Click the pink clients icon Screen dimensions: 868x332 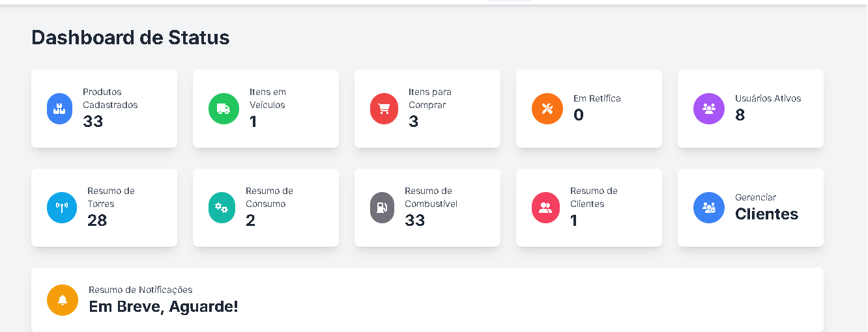(x=545, y=208)
